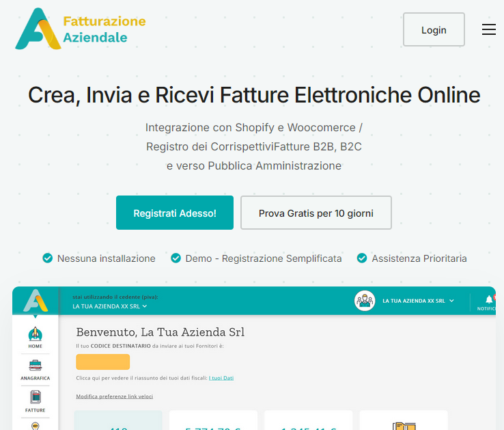The image size is (504, 430).
Task: Click the orange codice destinatario box
Action: (x=103, y=362)
